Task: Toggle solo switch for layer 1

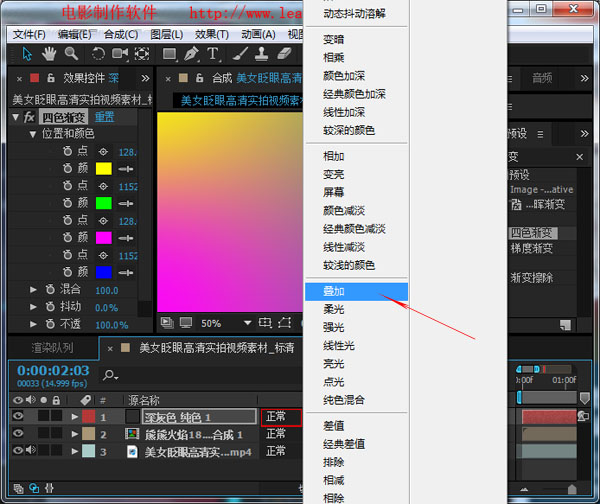Action: 44,416
